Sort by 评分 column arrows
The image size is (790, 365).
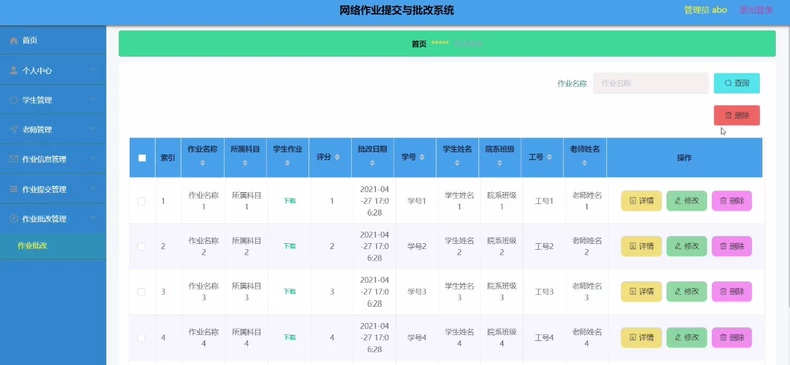[x=337, y=157]
